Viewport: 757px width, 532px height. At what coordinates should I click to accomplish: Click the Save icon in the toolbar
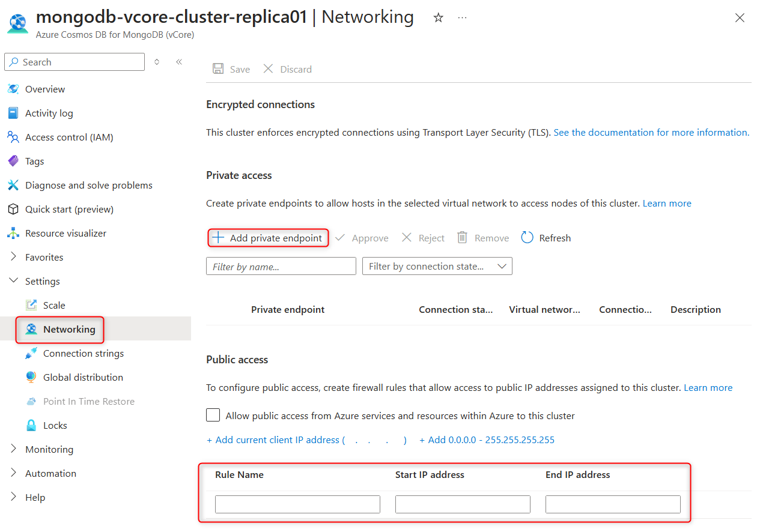(x=218, y=68)
